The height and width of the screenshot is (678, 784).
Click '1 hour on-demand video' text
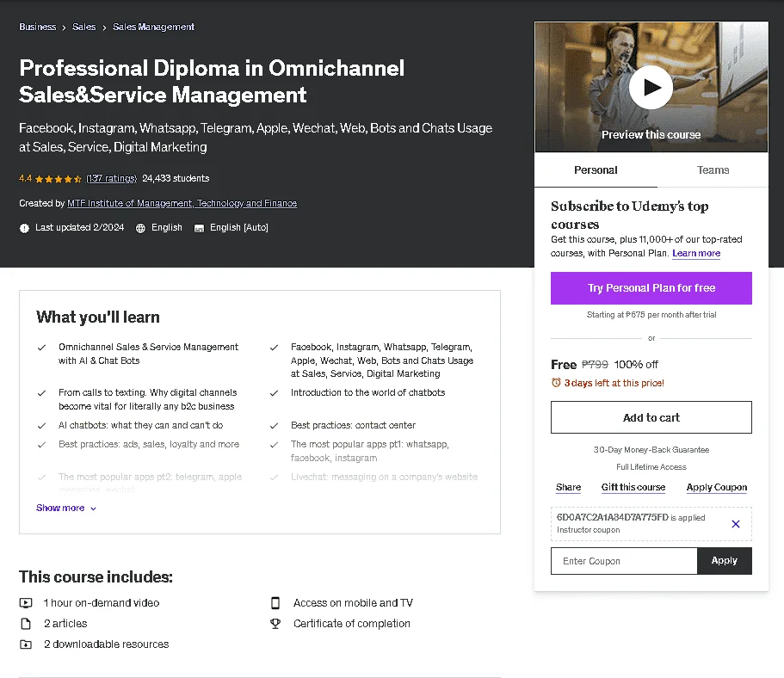click(x=102, y=603)
